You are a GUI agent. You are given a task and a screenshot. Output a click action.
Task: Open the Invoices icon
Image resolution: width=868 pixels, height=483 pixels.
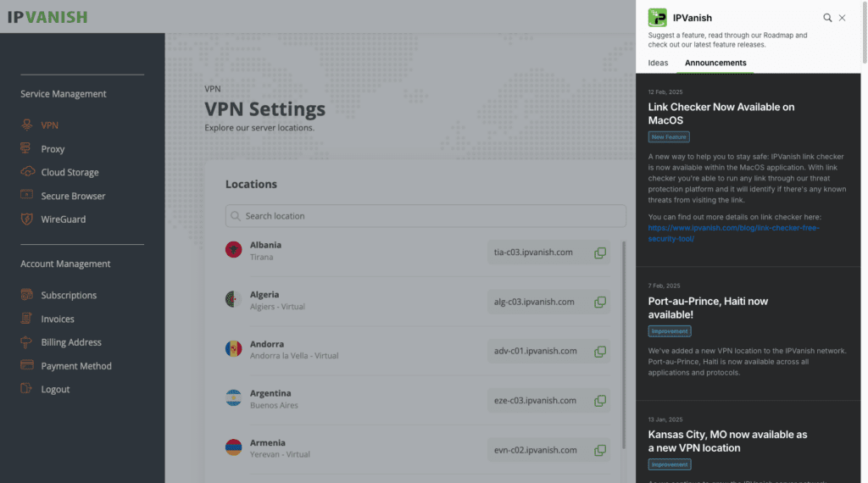point(26,318)
